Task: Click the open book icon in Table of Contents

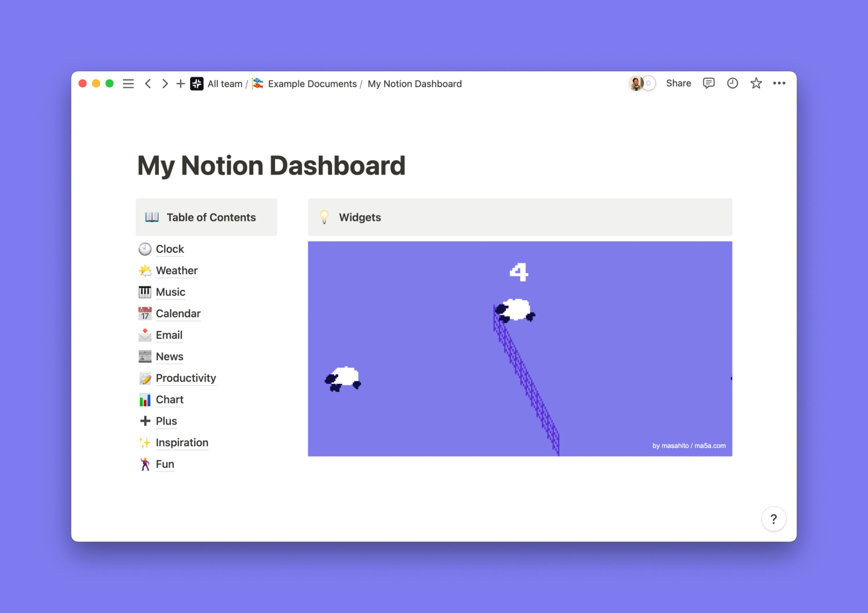Action: pyautogui.click(x=152, y=217)
